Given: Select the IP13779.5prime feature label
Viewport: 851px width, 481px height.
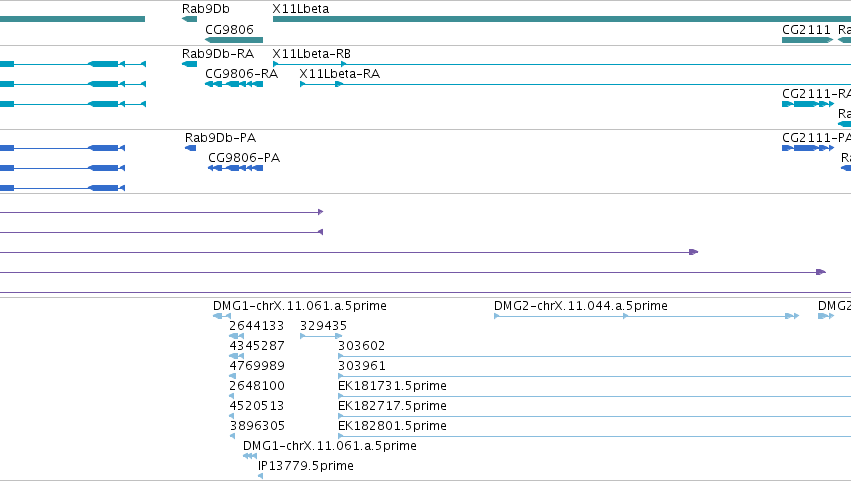Looking at the screenshot, I should (306, 465).
